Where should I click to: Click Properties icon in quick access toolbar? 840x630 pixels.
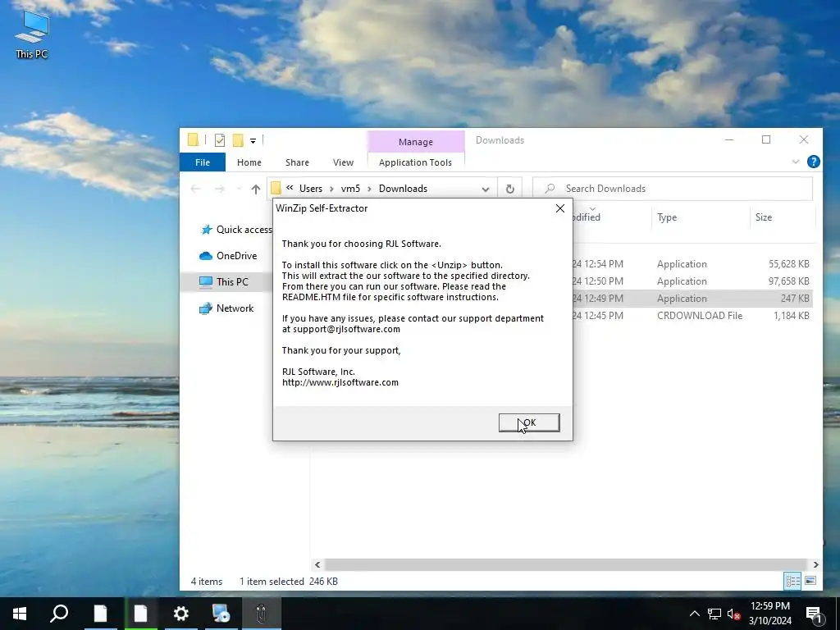point(220,140)
